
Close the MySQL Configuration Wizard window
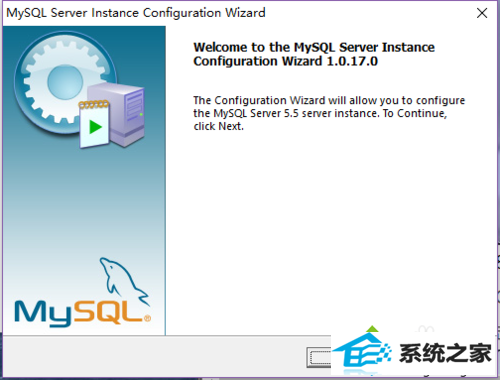pyautogui.click(x=482, y=13)
